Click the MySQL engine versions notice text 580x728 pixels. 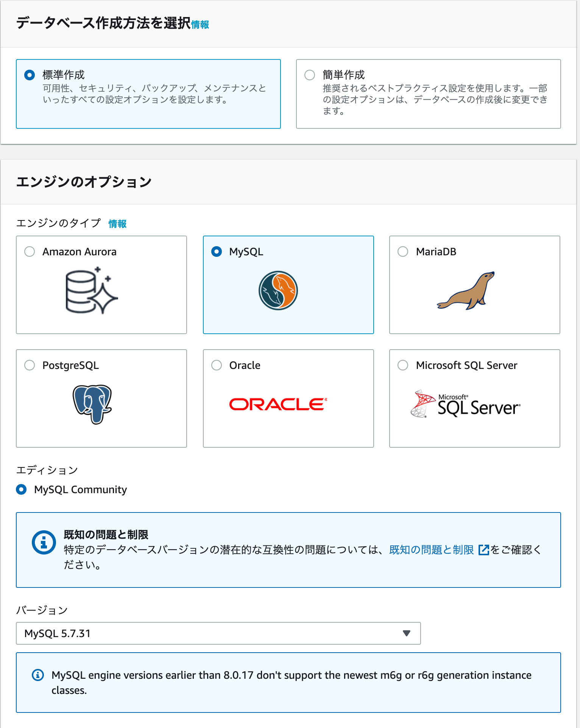coord(292,683)
